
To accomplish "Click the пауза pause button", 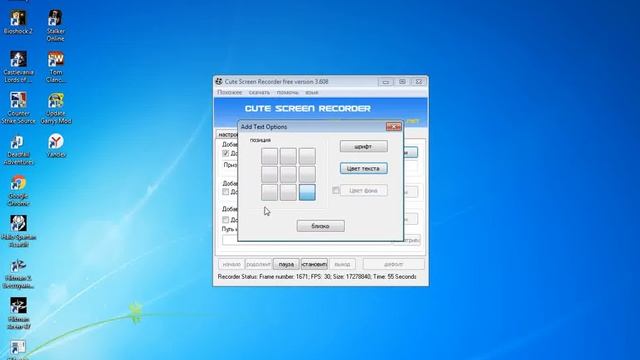I will (286, 264).
